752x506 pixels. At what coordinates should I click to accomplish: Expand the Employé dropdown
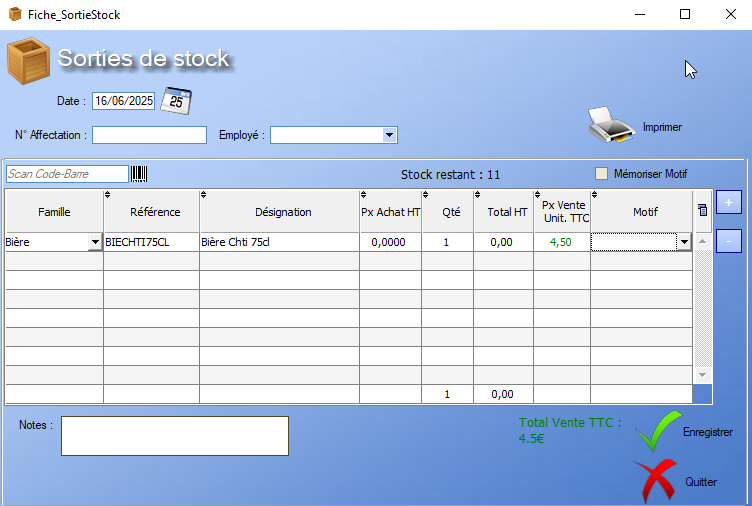coord(390,135)
